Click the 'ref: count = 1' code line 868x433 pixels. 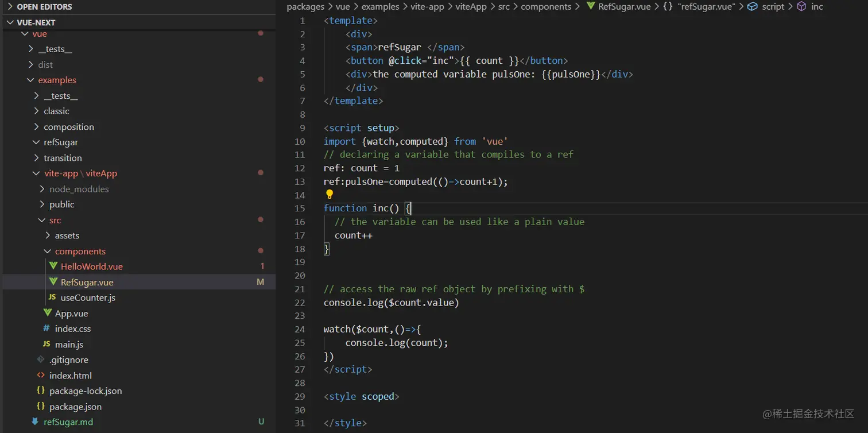(362, 168)
